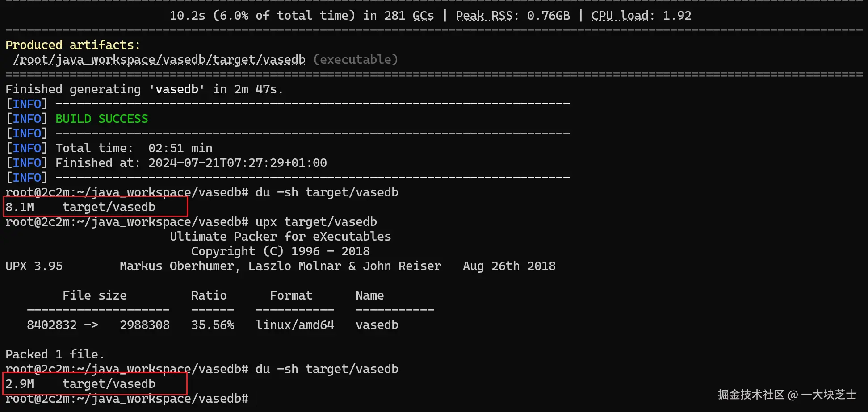
Task: Click the underlined "GCs" text
Action: 423,16
